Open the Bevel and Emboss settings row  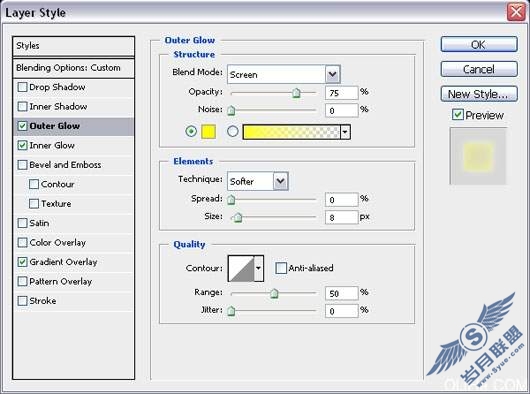coord(73,165)
